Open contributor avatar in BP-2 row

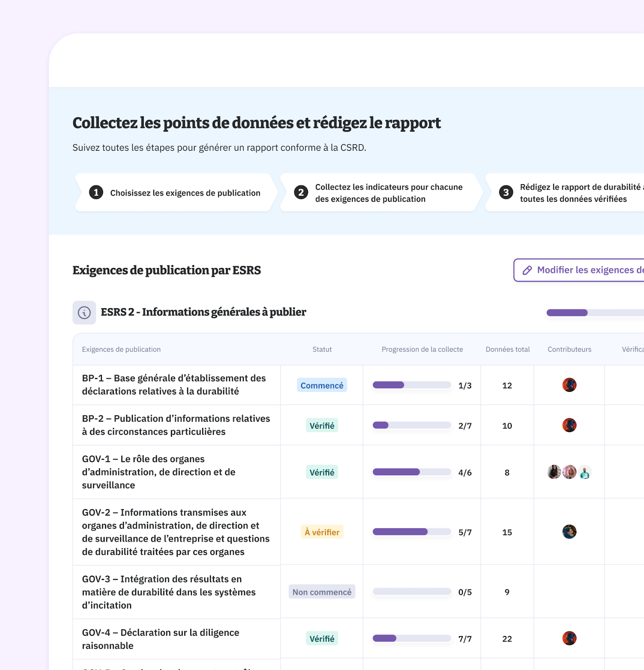point(569,425)
